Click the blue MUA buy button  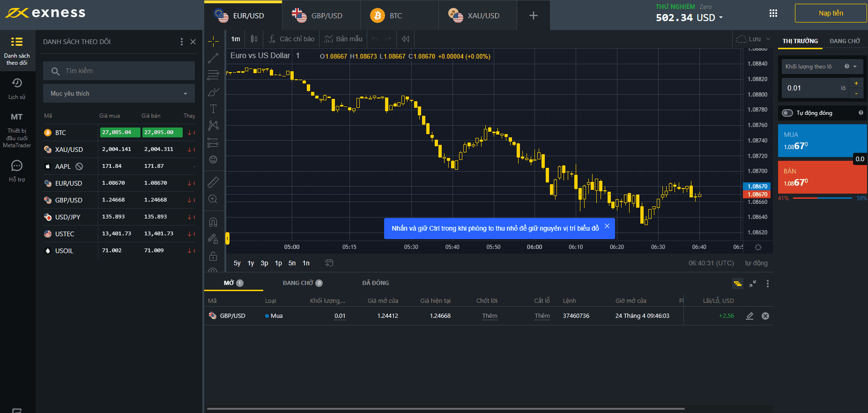click(x=823, y=141)
